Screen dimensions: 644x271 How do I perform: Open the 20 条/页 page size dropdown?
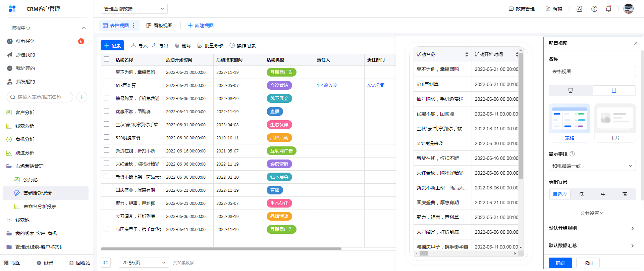coord(144,263)
